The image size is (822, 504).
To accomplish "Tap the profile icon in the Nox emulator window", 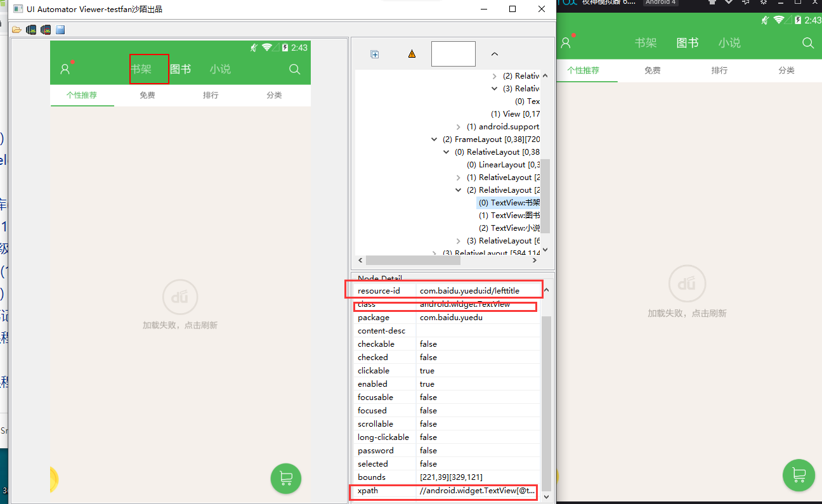I will tap(566, 42).
